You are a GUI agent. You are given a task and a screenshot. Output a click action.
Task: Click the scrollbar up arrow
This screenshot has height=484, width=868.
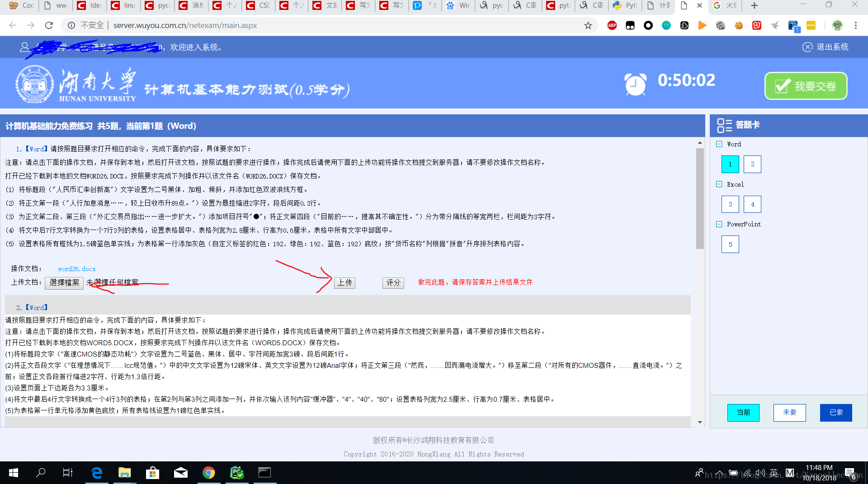coord(700,143)
